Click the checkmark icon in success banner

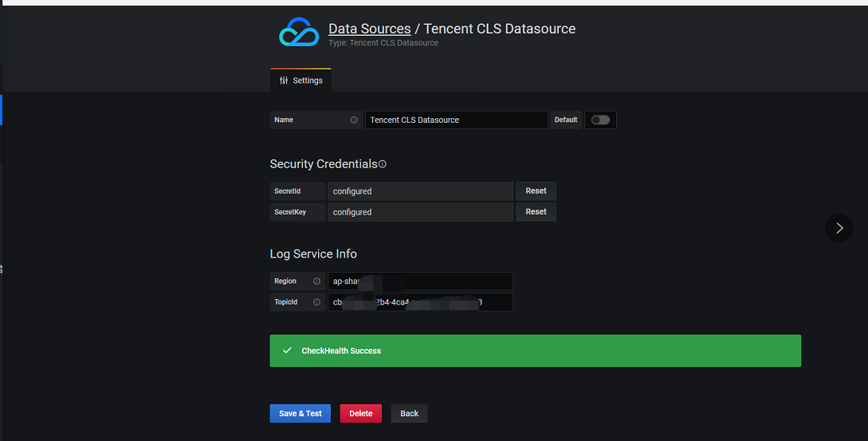click(x=287, y=351)
